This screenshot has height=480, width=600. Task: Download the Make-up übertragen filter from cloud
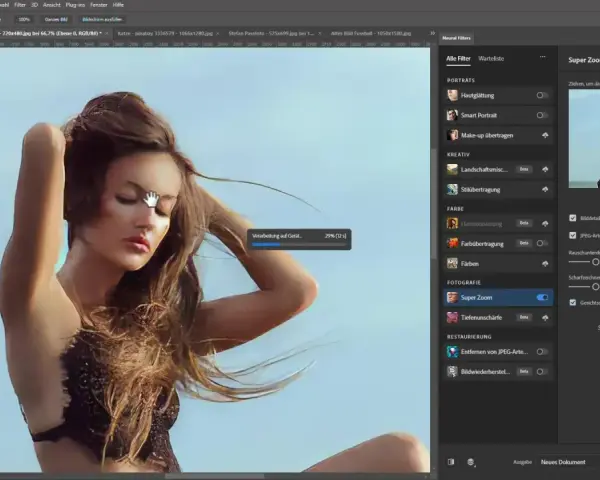545,136
